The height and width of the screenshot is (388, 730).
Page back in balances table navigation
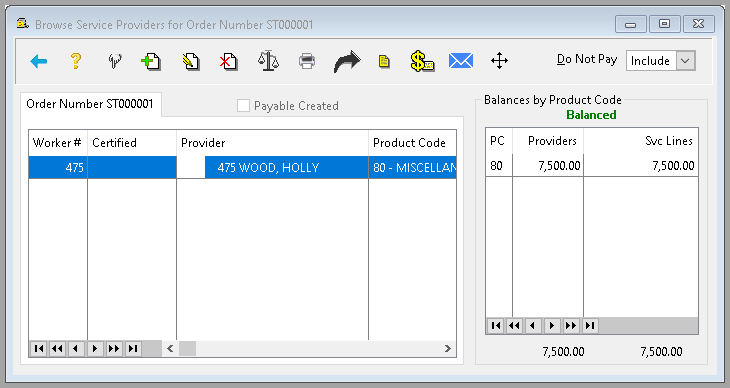[514, 326]
